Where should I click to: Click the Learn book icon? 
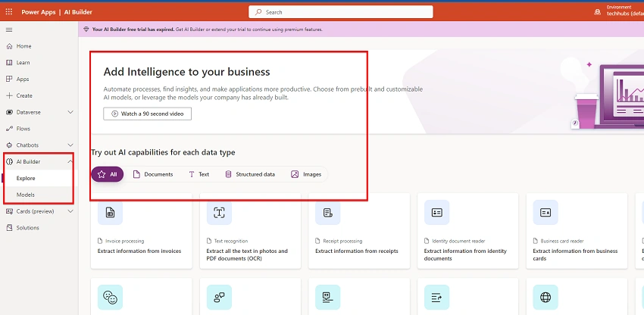point(9,62)
